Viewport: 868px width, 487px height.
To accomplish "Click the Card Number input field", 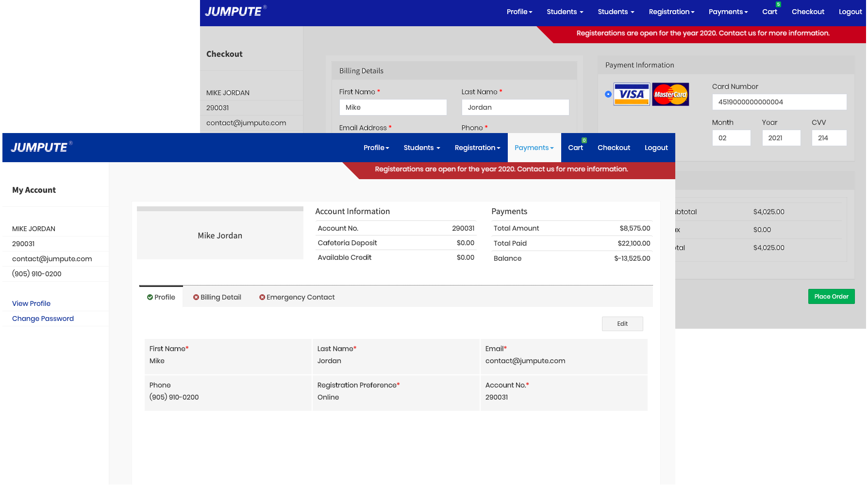I will click(x=779, y=102).
